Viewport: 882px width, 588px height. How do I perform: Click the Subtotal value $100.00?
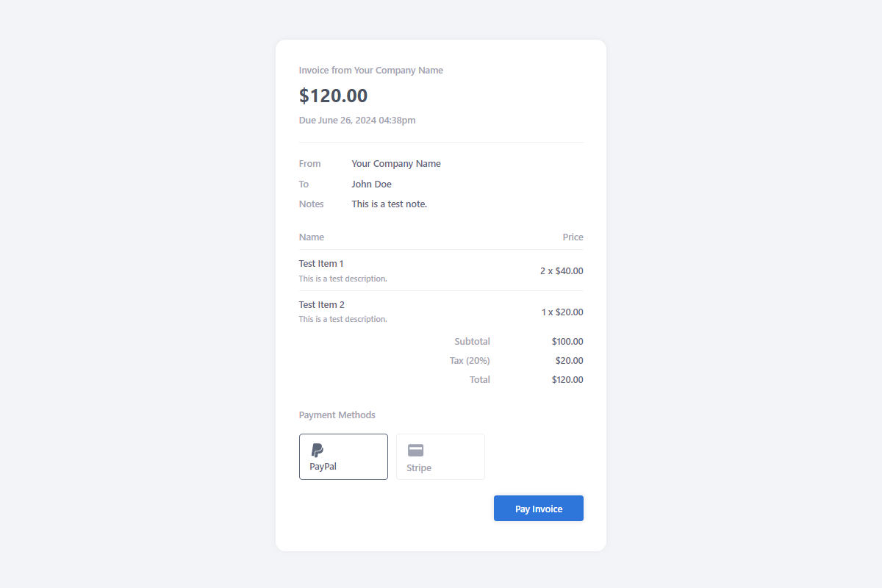click(x=567, y=342)
